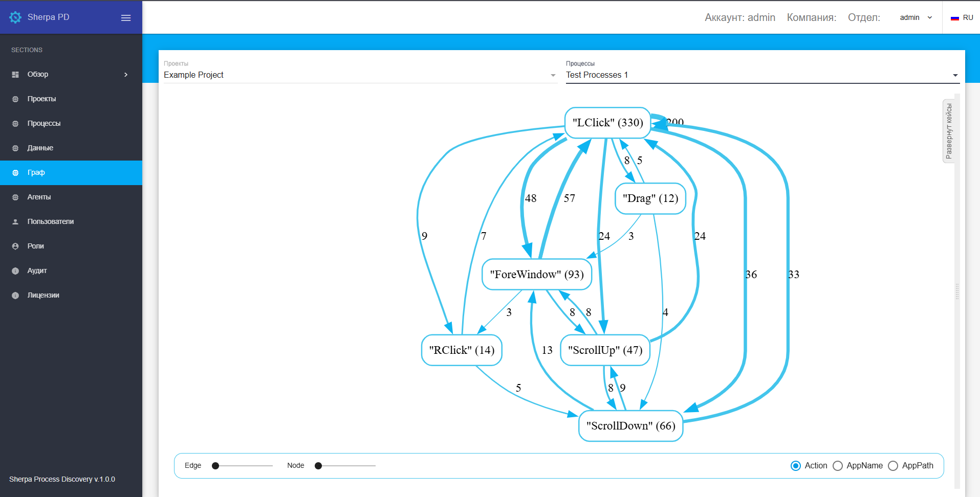Click the Аудит info icon
The width and height of the screenshot is (980, 497).
[x=15, y=271]
